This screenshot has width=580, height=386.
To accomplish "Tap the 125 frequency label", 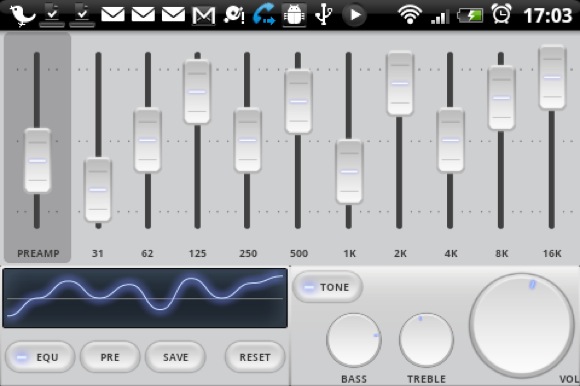I will (x=198, y=254).
